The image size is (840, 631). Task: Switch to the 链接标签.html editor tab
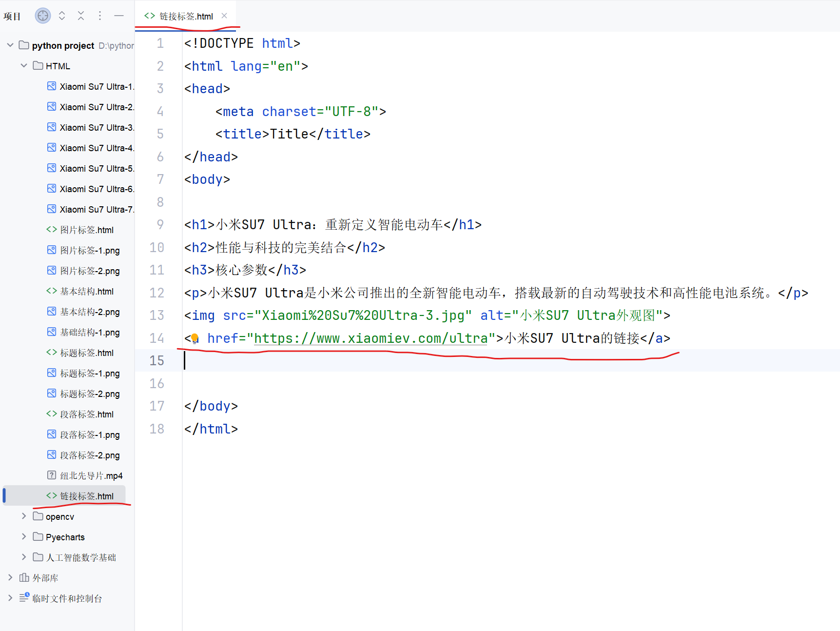(x=186, y=16)
